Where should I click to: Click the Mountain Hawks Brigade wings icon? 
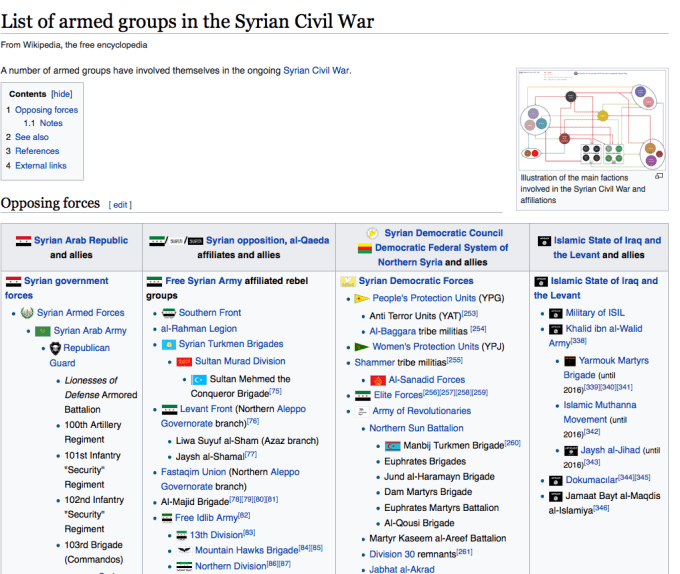183,550
